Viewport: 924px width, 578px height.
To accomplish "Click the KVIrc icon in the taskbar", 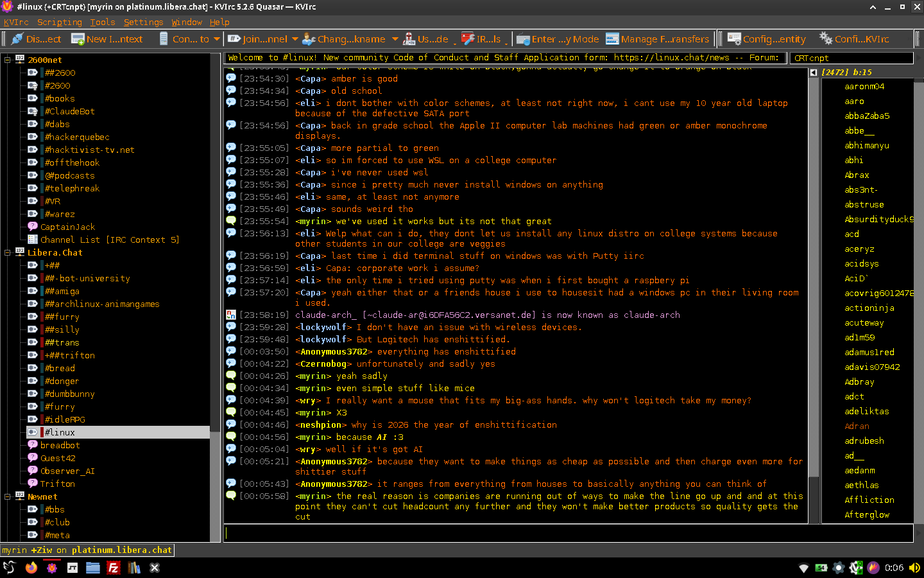I will pyautogui.click(x=52, y=568).
